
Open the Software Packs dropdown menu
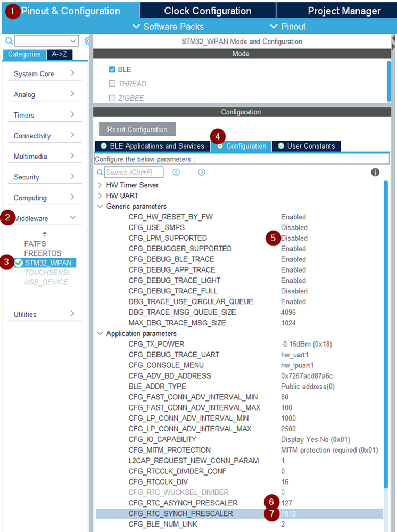coord(168,27)
